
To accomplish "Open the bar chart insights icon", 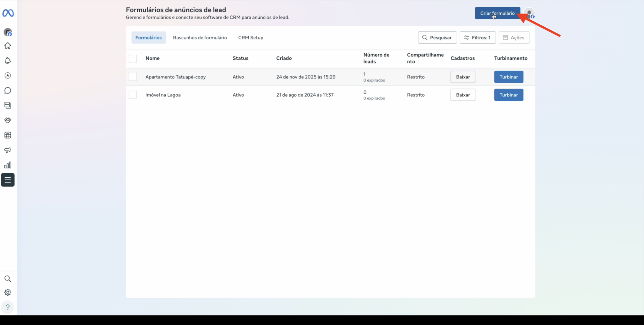I will pyautogui.click(x=8, y=165).
